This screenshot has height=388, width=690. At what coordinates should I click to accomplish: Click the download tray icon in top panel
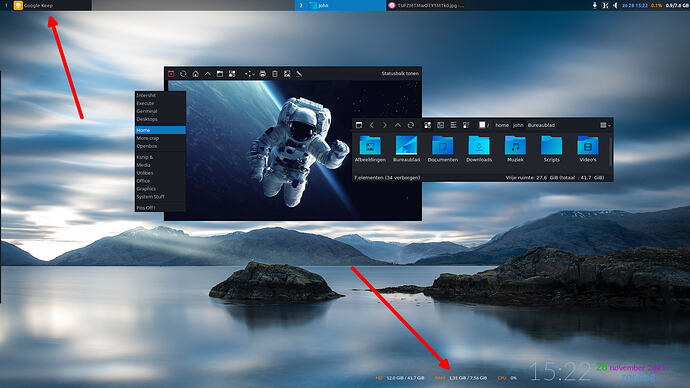pos(595,5)
